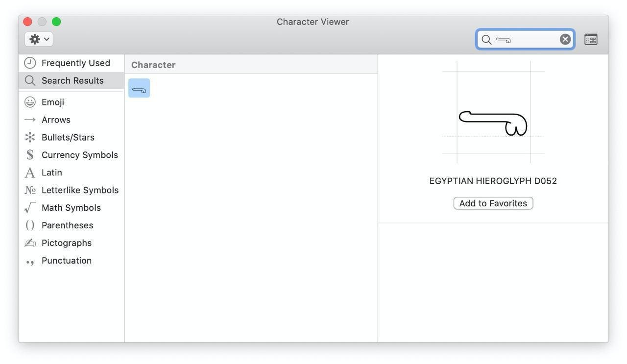Screen dimensions: 627x364
Task: Select the Frequently Used category
Action: click(71, 63)
